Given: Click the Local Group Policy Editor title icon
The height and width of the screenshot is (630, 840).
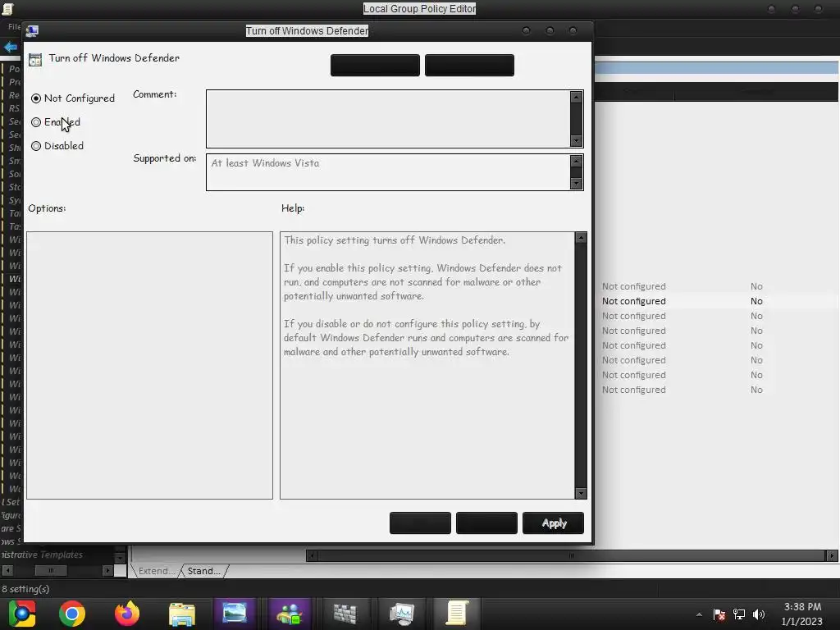Looking at the screenshot, I should [x=7, y=8].
